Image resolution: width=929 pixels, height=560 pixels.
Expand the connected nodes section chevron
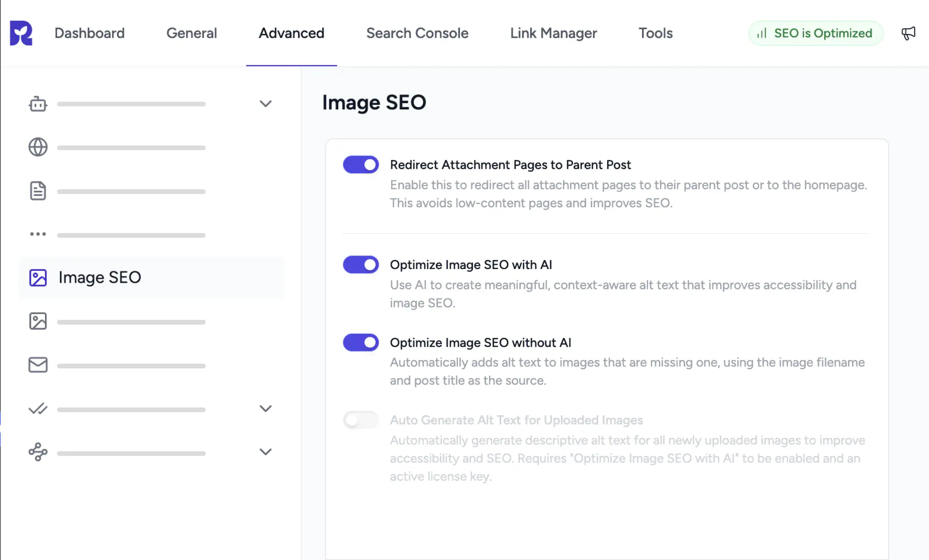pyautogui.click(x=265, y=452)
